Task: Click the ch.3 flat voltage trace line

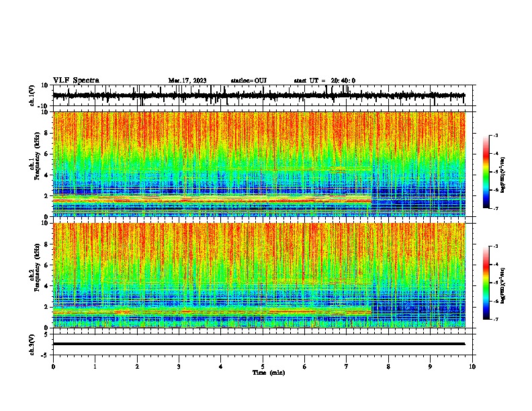Action: coord(259,344)
